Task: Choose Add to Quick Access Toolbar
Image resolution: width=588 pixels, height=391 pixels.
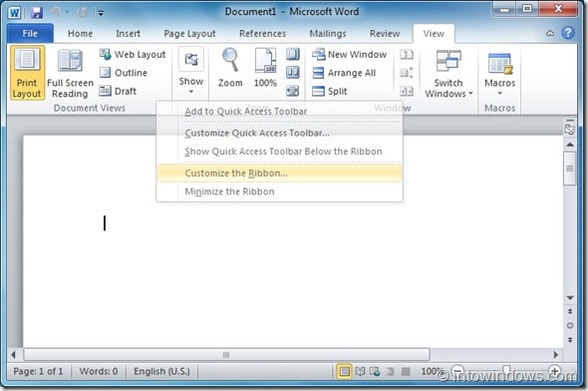Action: click(279, 111)
